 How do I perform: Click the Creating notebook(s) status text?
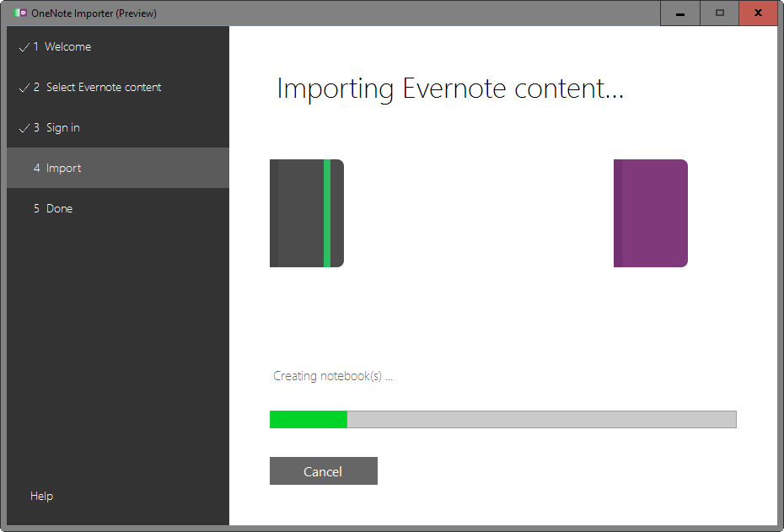coord(333,376)
